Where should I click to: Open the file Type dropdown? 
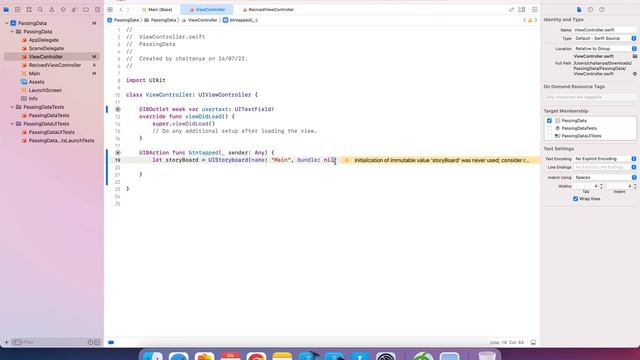[x=605, y=38]
